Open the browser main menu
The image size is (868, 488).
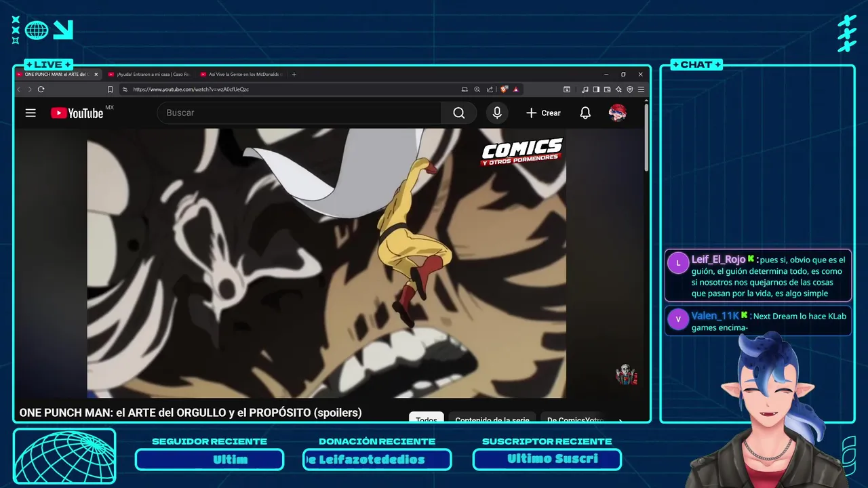[641, 89]
